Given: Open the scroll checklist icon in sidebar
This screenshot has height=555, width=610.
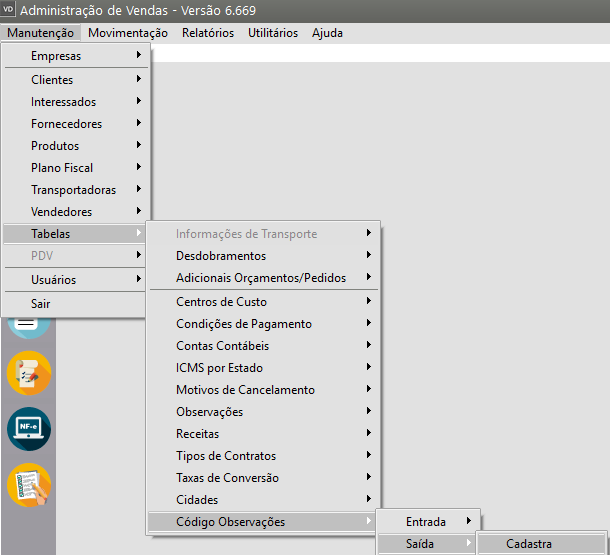Looking at the screenshot, I should 28,373.
